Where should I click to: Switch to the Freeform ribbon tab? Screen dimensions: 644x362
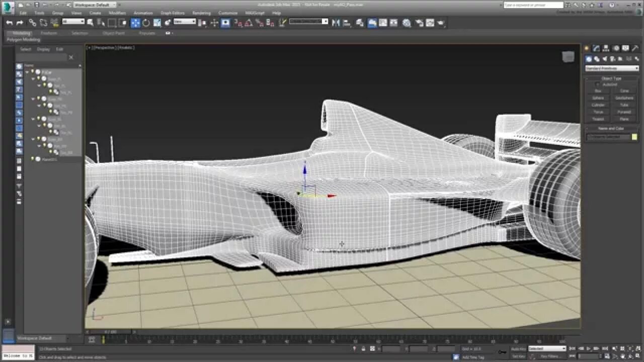coord(49,33)
